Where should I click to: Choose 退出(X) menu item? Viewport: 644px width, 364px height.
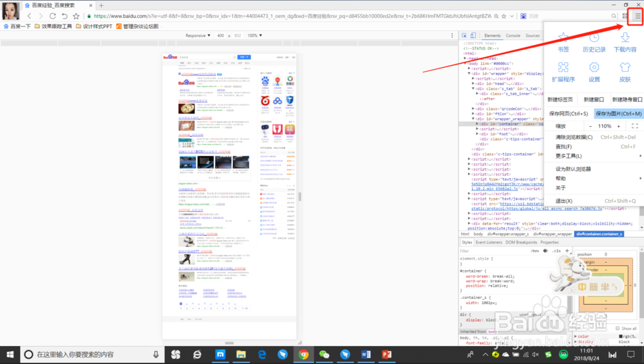point(594,201)
